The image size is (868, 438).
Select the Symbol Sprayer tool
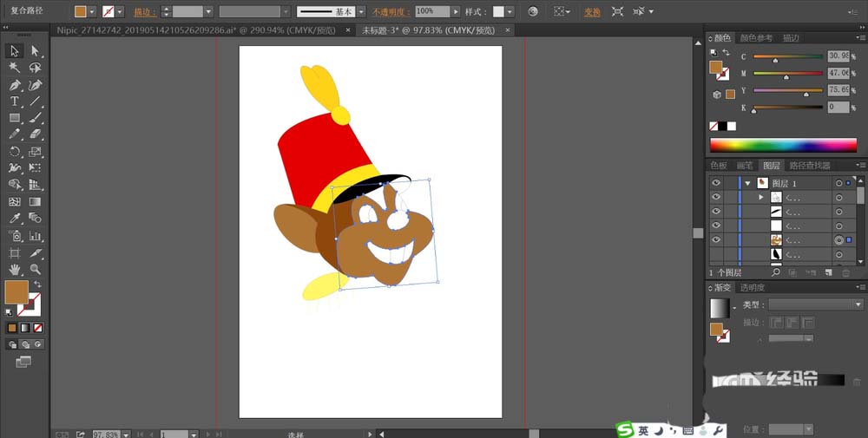[x=15, y=236]
